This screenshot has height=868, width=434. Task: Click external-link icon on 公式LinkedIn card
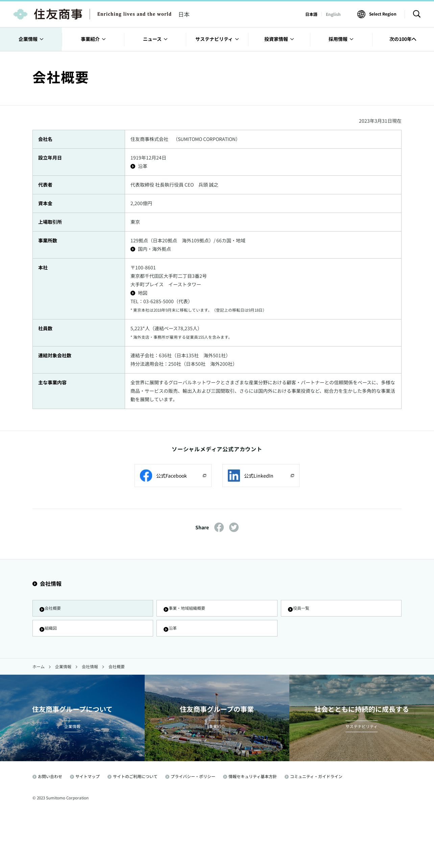[292, 476]
